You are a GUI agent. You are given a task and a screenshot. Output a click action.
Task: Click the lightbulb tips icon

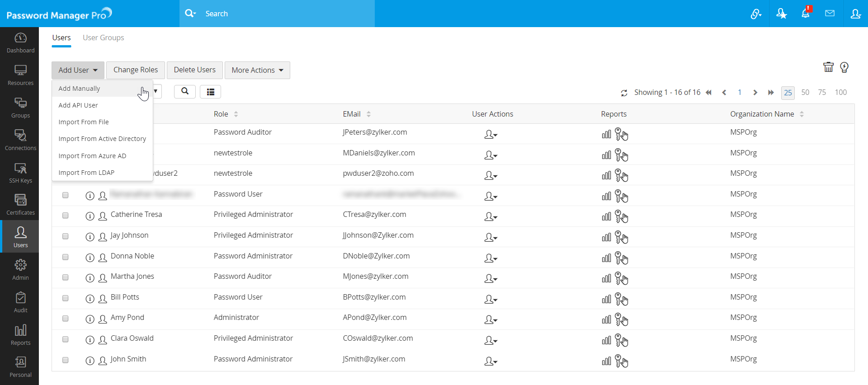click(844, 67)
